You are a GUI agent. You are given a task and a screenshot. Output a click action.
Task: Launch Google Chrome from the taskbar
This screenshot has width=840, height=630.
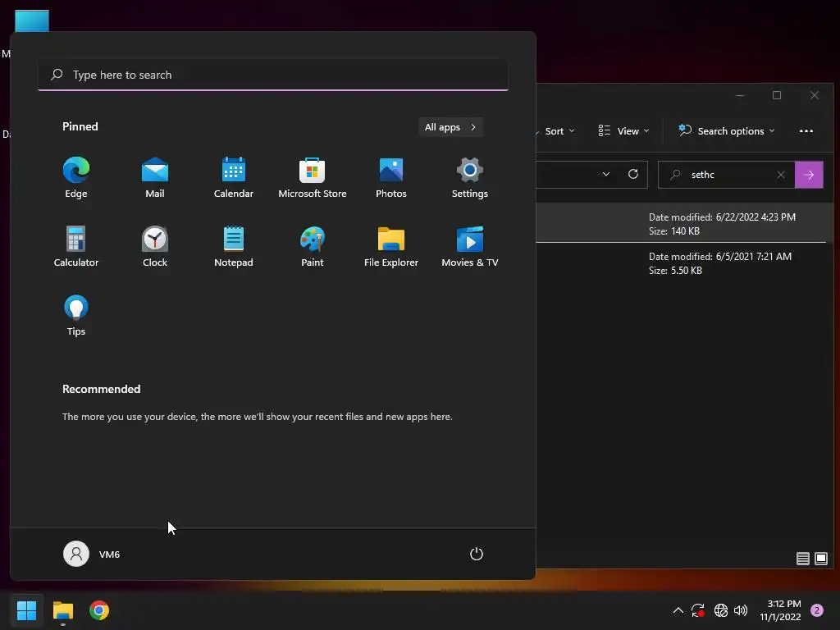(99, 610)
